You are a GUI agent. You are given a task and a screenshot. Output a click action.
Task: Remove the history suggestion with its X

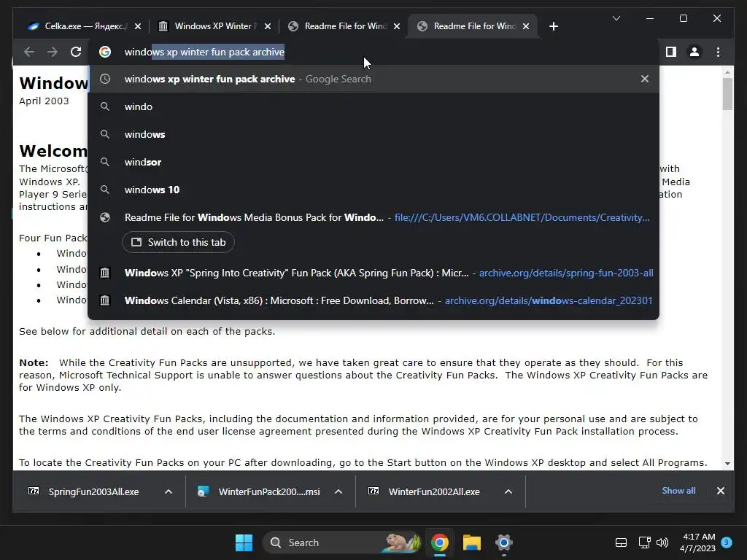(645, 79)
